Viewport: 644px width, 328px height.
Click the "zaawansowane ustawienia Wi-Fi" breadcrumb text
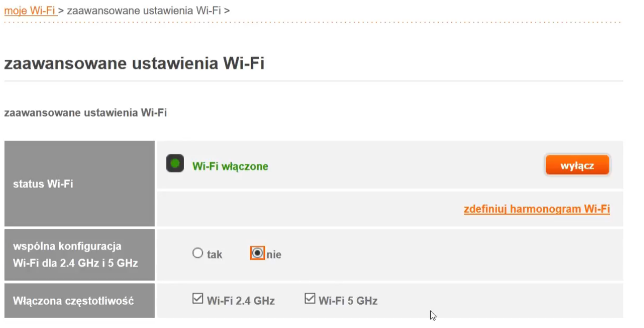pyautogui.click(x=144, y=10)
